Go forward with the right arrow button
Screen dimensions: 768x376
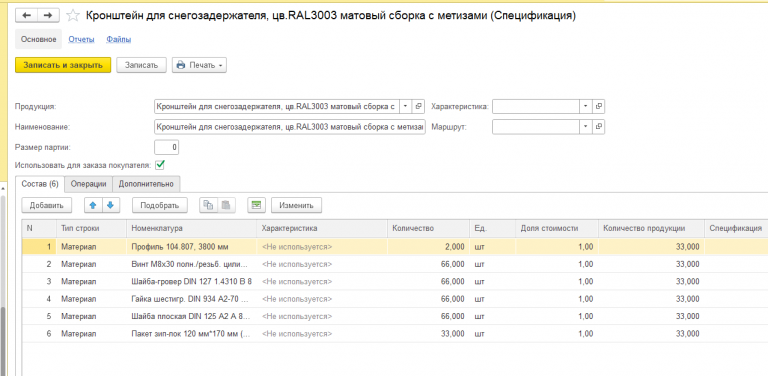pyautogui.click(x=48, y=16)
